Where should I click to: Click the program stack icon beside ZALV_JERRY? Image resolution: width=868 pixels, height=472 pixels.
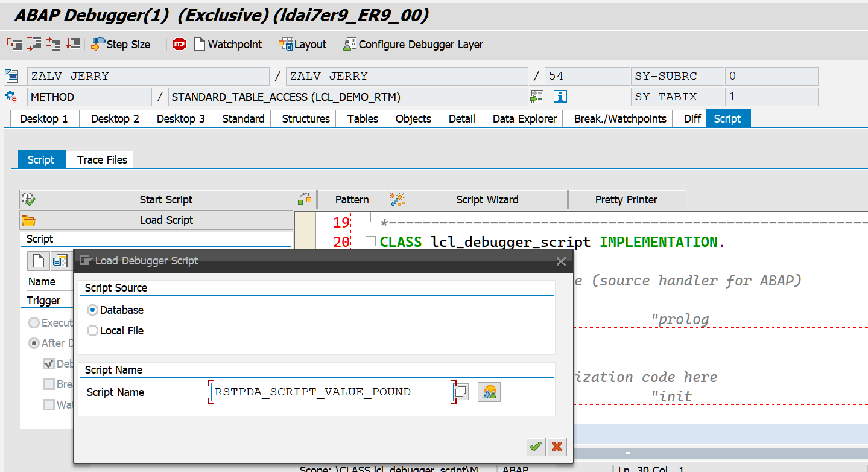pyautogui.click(x=11, y=76)
